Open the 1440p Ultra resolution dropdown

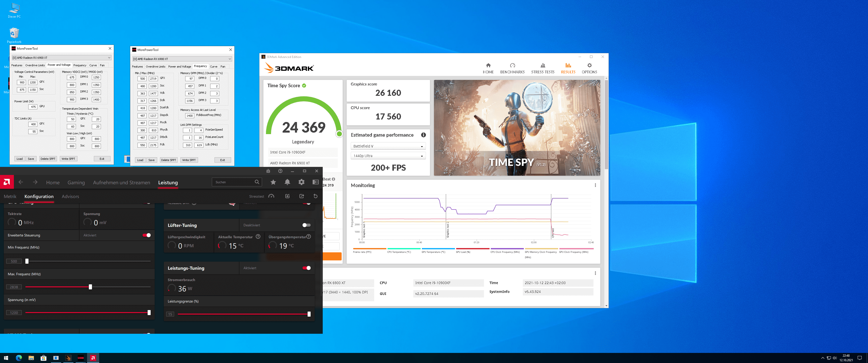pos(388,156)
